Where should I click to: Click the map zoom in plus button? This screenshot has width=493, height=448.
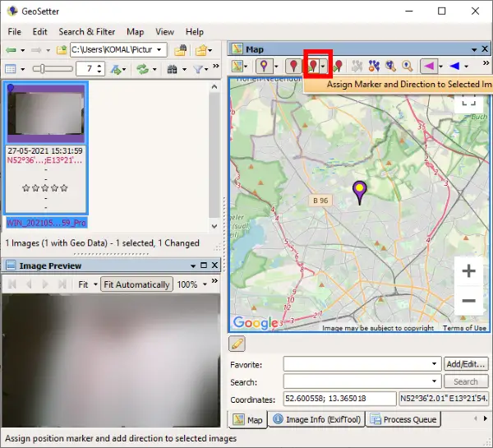point(468,270)
